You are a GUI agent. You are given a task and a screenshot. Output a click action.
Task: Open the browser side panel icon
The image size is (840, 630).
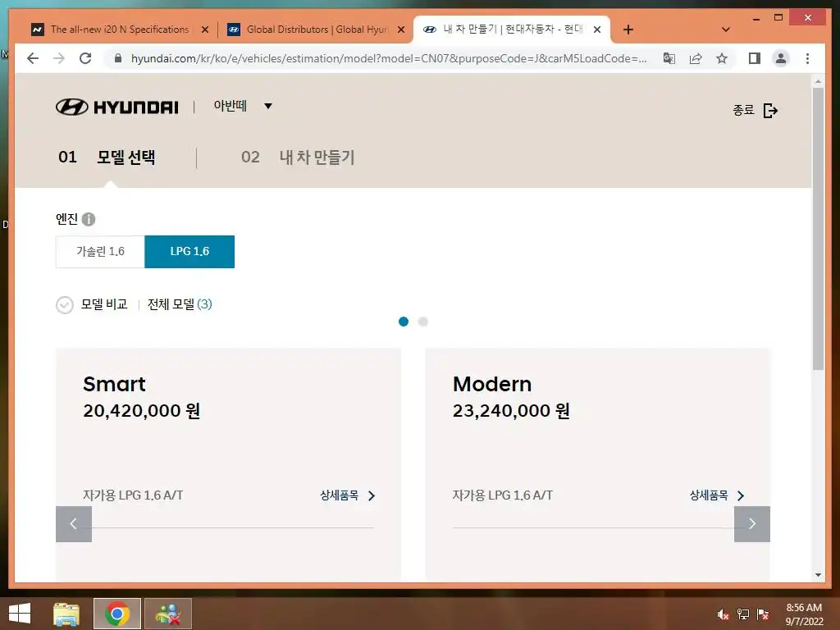coord(755,58)
